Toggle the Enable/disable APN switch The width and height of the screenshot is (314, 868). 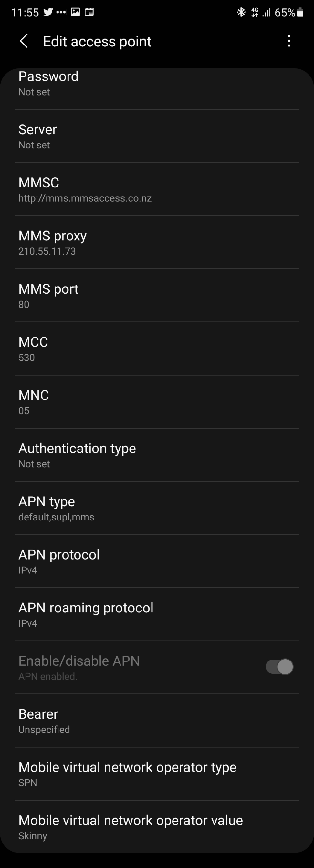pos(279,667)
